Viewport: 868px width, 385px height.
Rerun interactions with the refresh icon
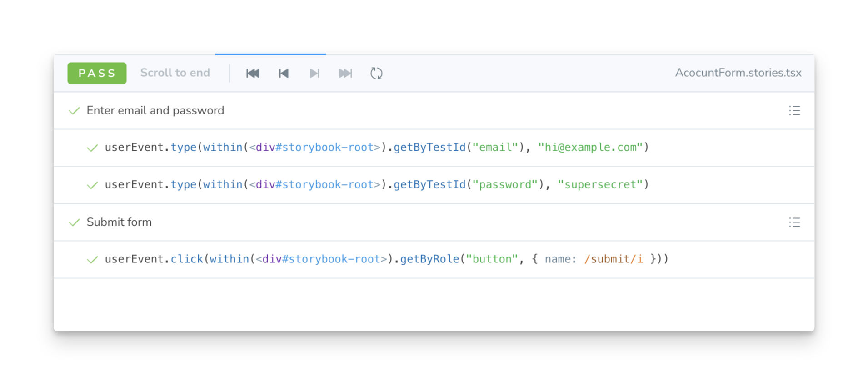click(376, 73)
